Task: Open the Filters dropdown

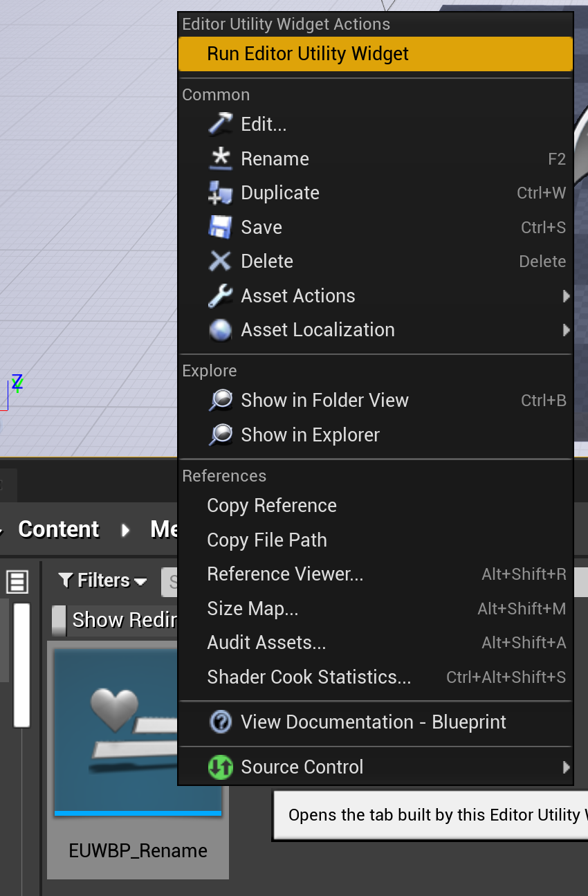Action: pyautogui.click(x=103, y=580)
